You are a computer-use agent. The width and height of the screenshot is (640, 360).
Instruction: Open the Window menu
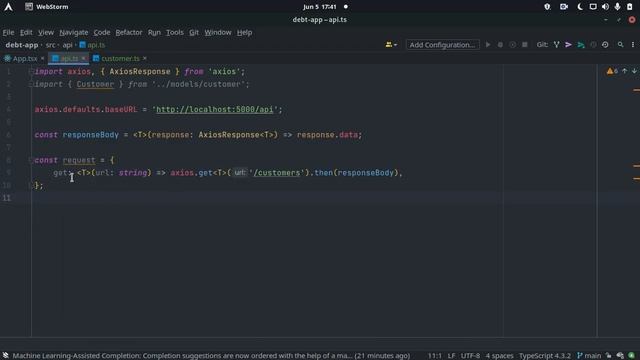tap(218, 32)
